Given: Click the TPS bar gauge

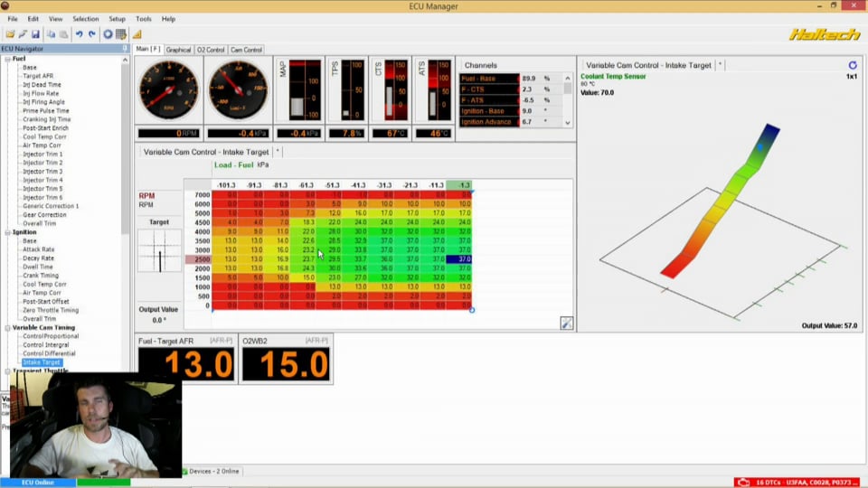Looking at the screenshot, I should coord(346,90).
